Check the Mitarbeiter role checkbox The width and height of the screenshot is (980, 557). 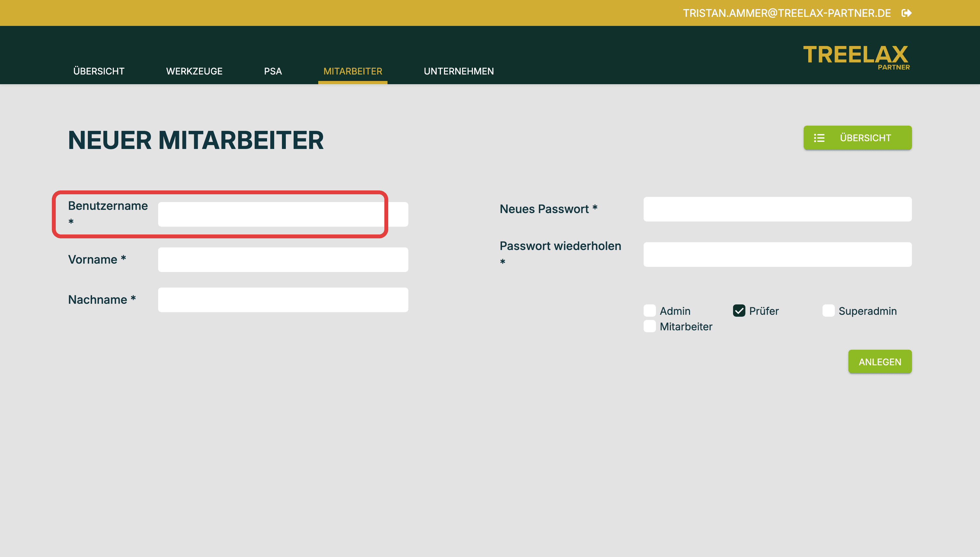(x=650, y=326)
